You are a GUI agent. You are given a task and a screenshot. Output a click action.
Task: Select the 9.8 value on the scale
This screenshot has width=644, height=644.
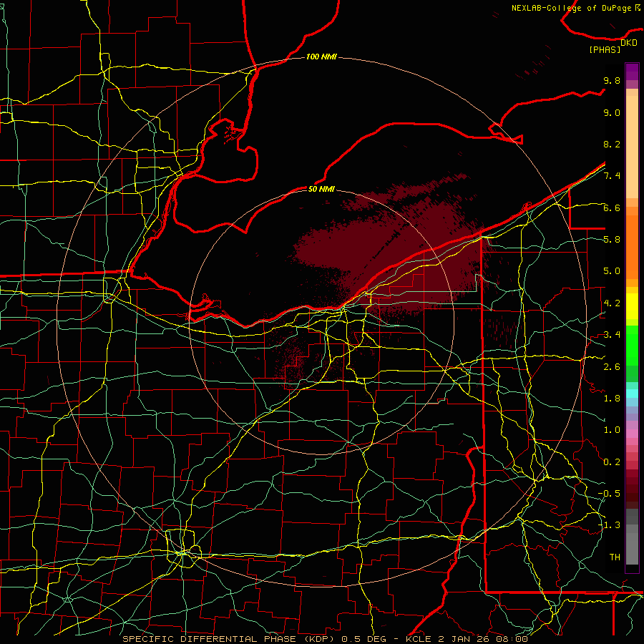(x=612, y=80)
